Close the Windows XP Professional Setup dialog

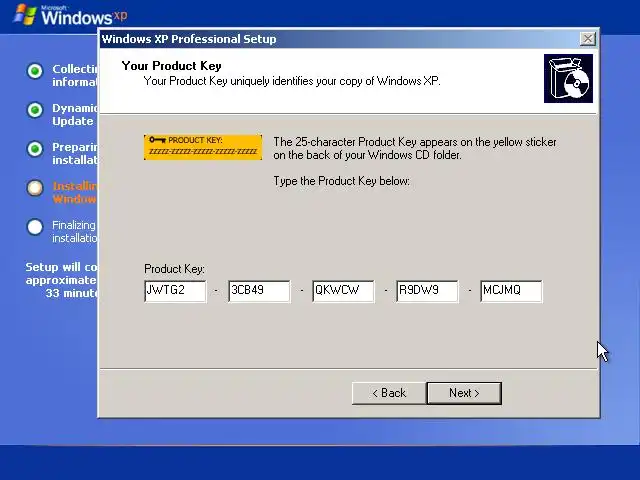pyautogui.click(x=587, y=39)
